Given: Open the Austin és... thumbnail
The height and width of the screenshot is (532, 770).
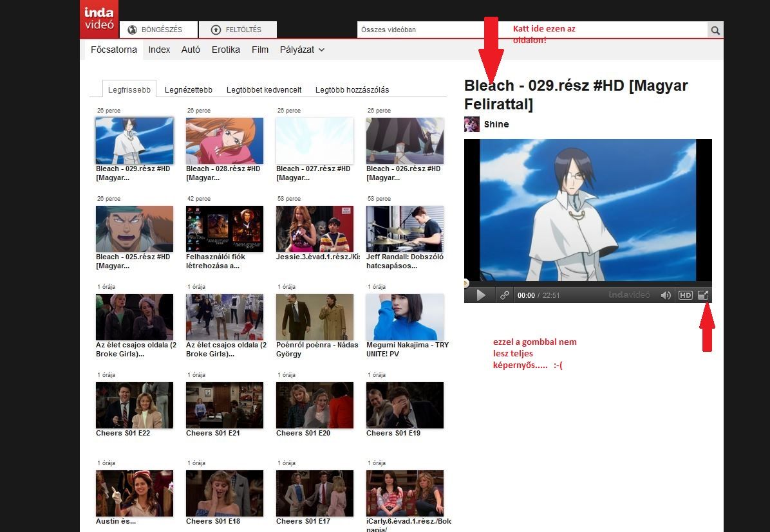Looking at the screenshot, I should pos(135,493).
